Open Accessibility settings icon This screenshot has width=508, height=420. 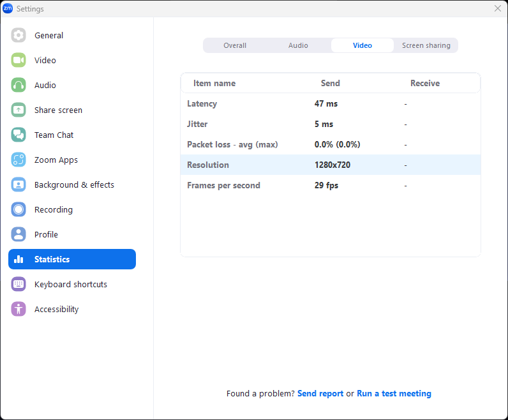[x=19, y=310]
